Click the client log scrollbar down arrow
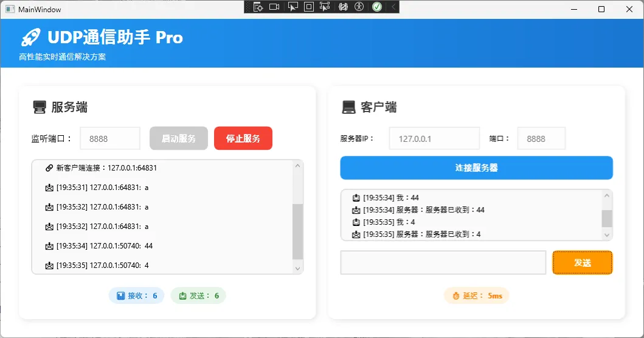The height and width of the screenshot is (338, 644). 606,234
